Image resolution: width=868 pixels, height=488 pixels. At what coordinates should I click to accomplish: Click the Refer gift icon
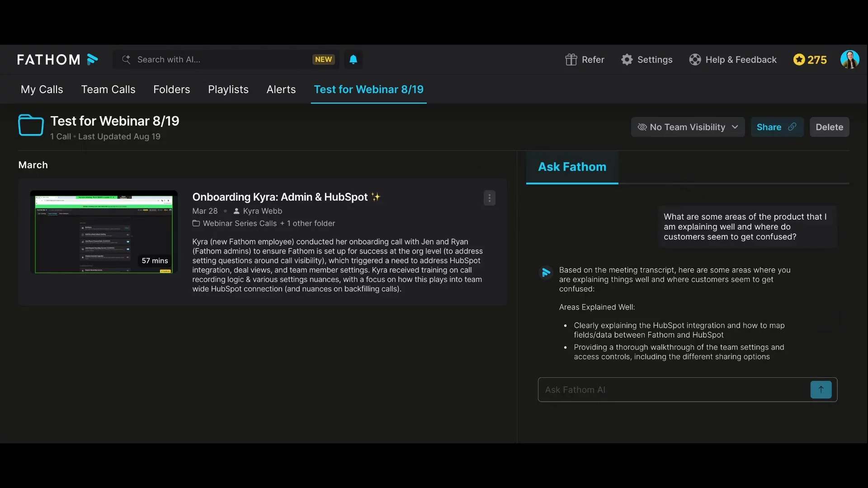pos(571,60)
